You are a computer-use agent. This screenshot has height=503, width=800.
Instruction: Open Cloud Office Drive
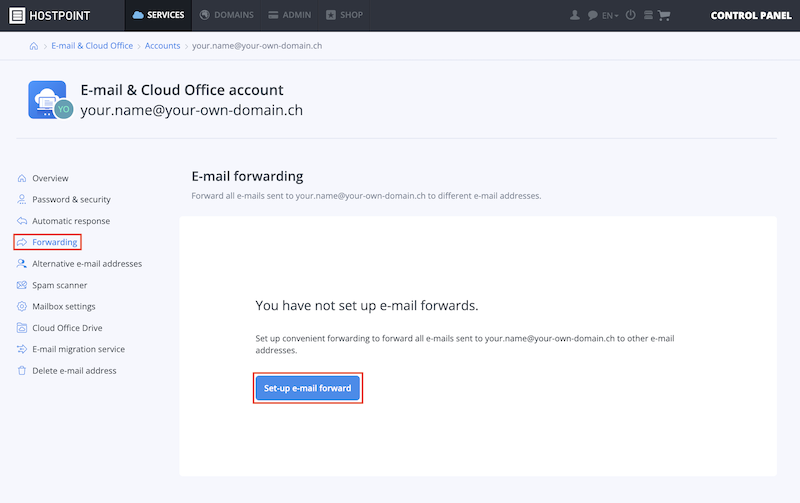[x=67, y=328]
